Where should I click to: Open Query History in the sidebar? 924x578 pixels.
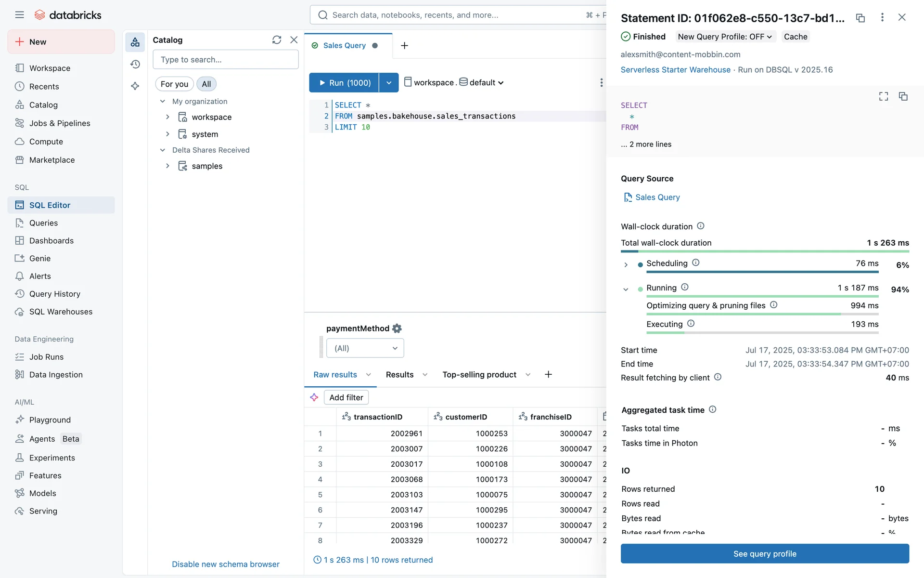54,294
